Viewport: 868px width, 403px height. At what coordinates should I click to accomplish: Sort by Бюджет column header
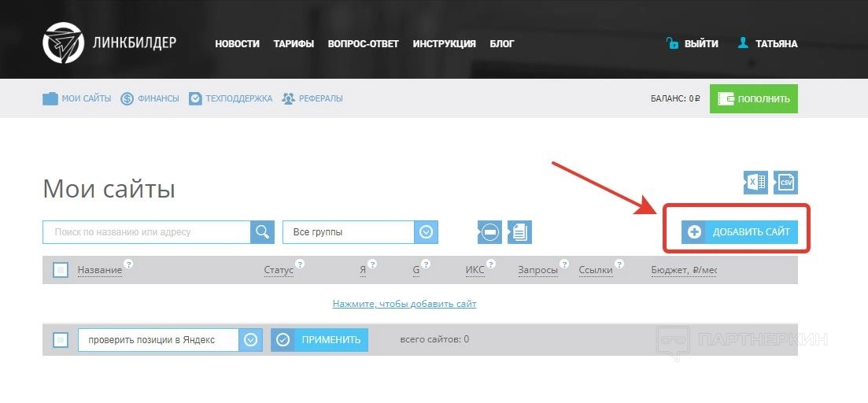pos(684,270)
